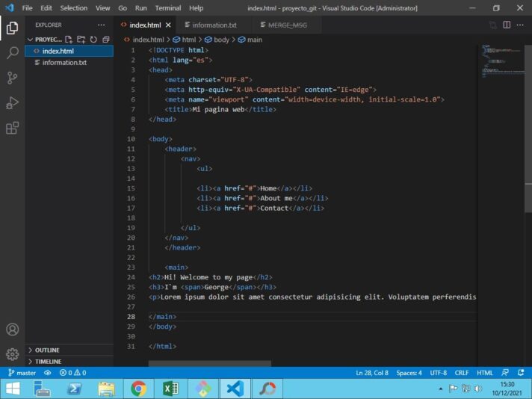
Task: Close the index.html editor tab
Action: pyautogui.click(x=168, y=25)
